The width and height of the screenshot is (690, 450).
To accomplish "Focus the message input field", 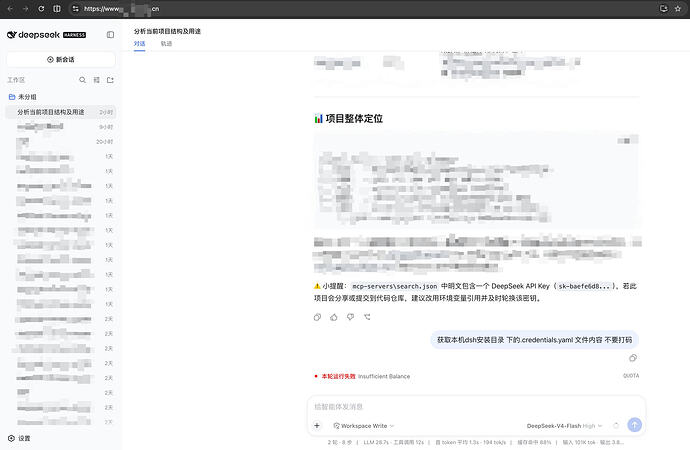I will click(476, 406).
